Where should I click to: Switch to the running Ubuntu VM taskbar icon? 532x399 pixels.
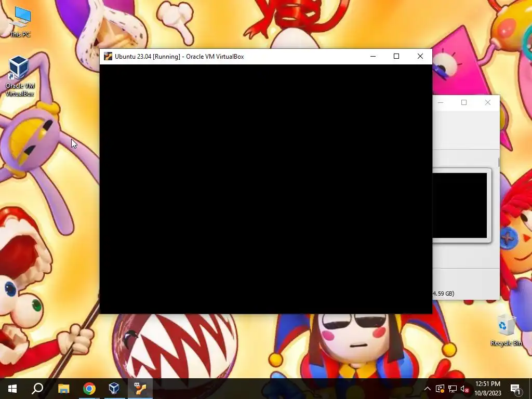140,389
